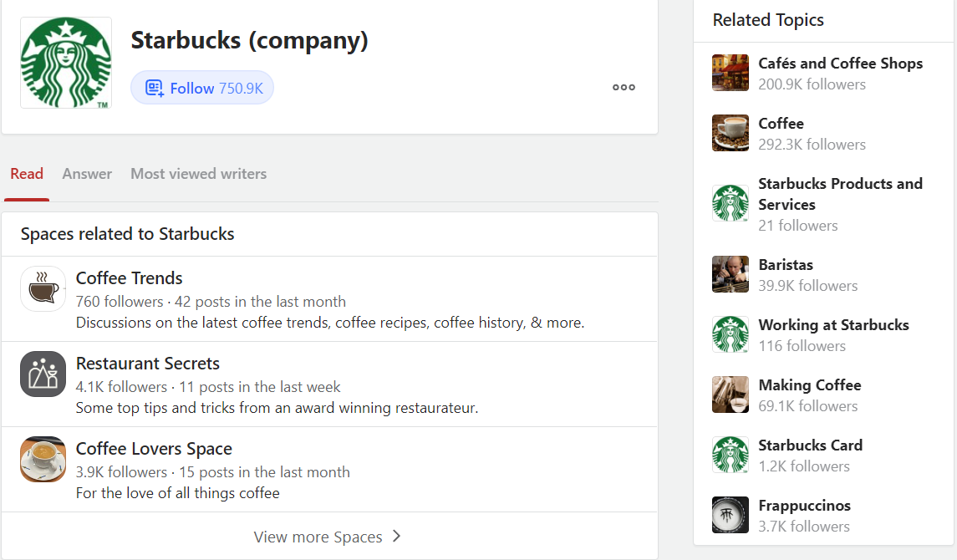Click the '69.1K followers' count
This screenshot has height=560, width=957.
click(807, 406)
